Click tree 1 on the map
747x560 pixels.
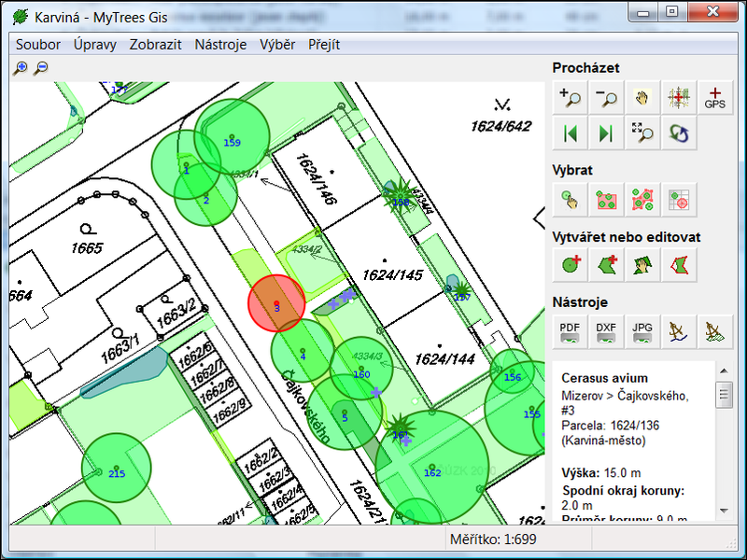tap(186, 164)
